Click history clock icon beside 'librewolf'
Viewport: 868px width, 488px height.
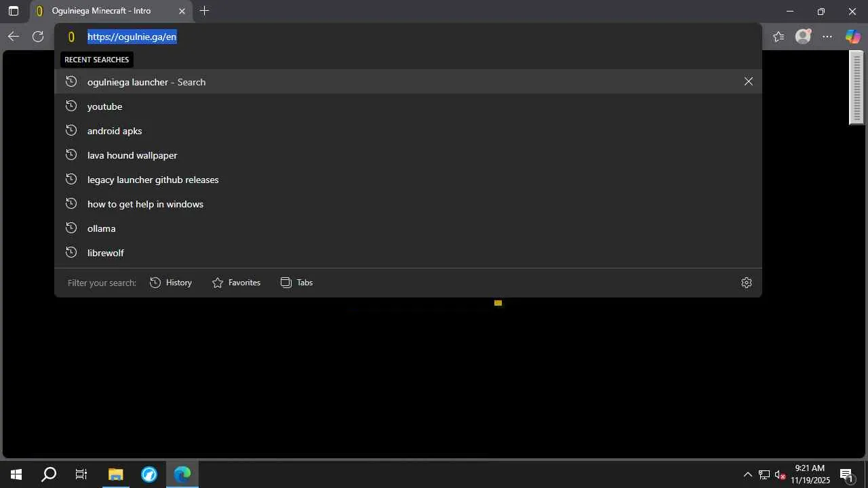pyautogui.click(x=71, y=252)
